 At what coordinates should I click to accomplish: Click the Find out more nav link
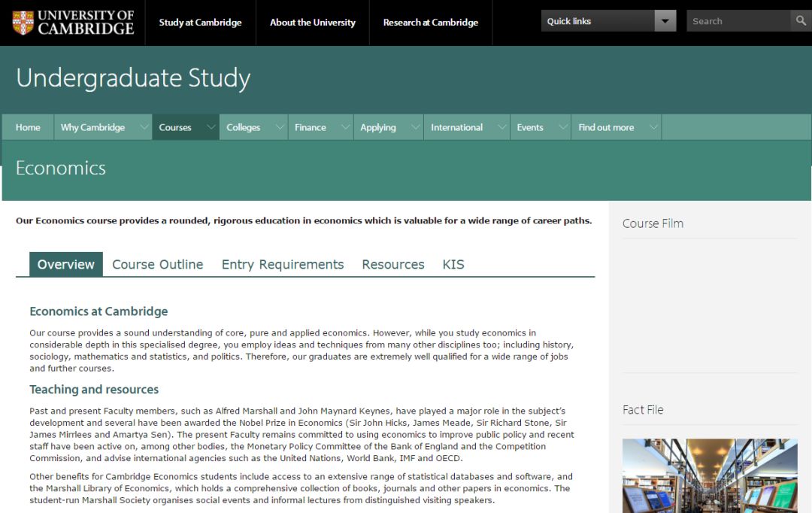point(606,127)
